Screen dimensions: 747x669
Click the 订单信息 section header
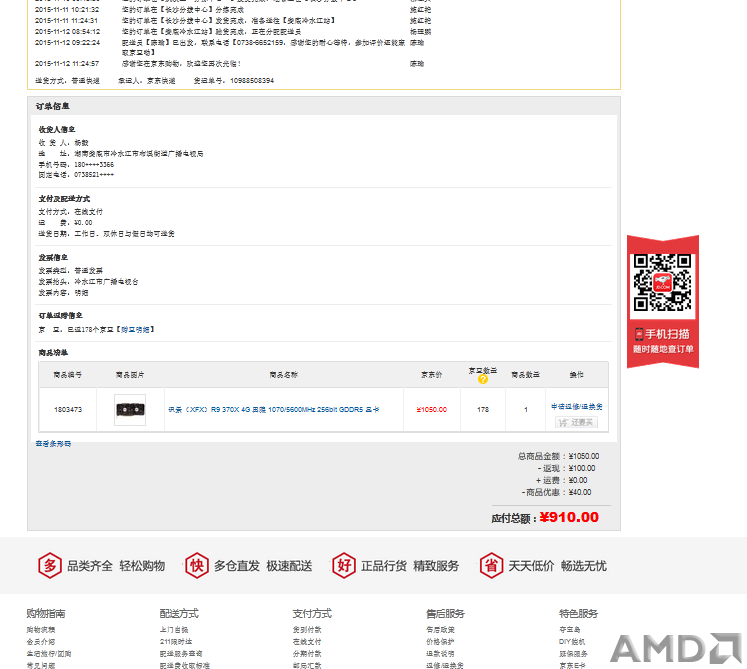coord(52,106)
